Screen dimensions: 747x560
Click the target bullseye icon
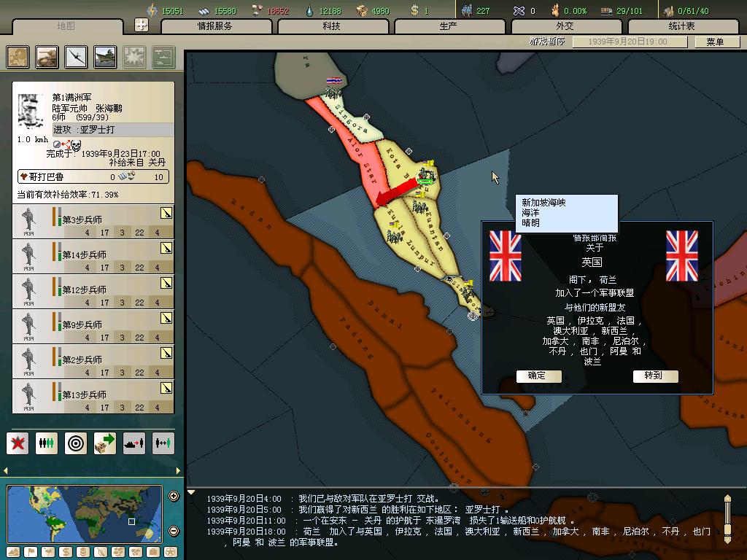[76, 443]
